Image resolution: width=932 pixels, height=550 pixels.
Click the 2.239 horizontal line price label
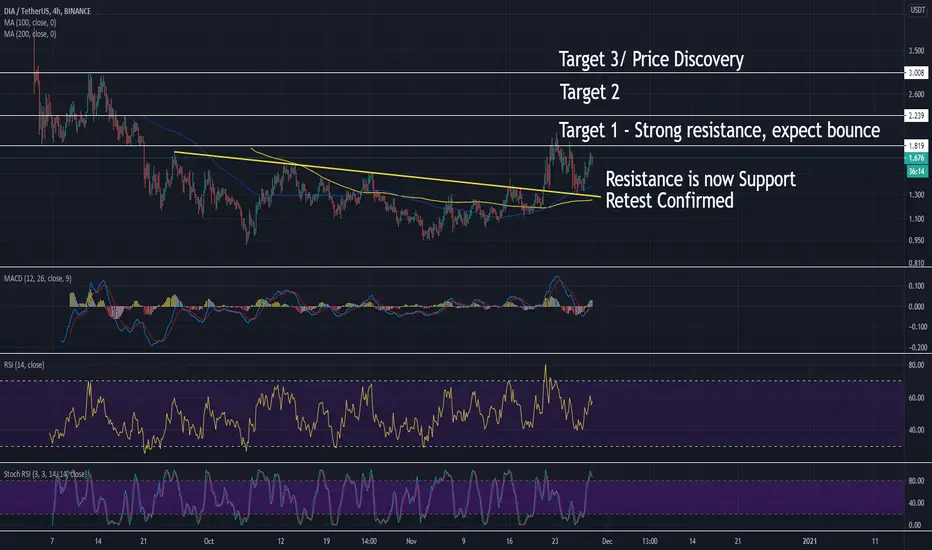(x=916, y=115)
